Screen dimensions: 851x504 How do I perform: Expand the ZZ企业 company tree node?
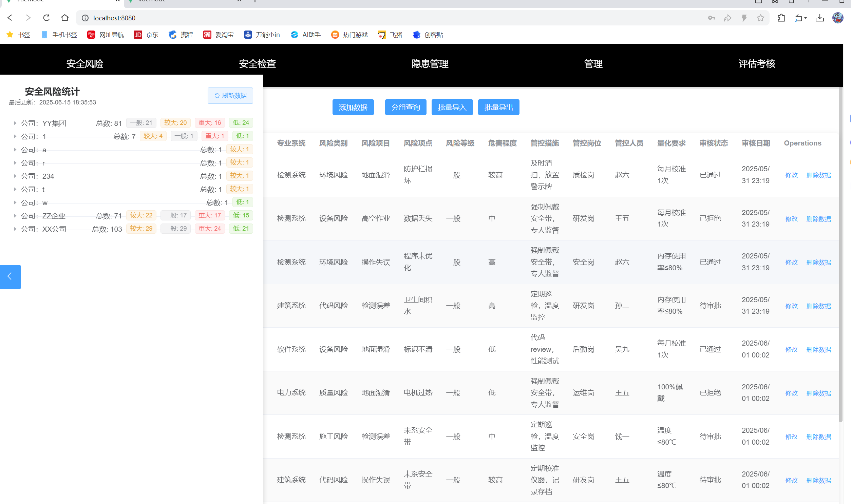15,216
